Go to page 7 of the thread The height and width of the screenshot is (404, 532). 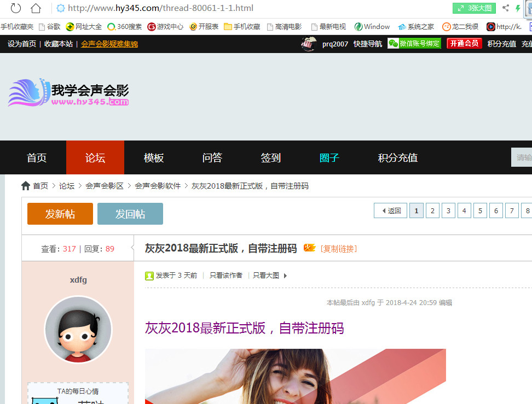tap(512, 210)
